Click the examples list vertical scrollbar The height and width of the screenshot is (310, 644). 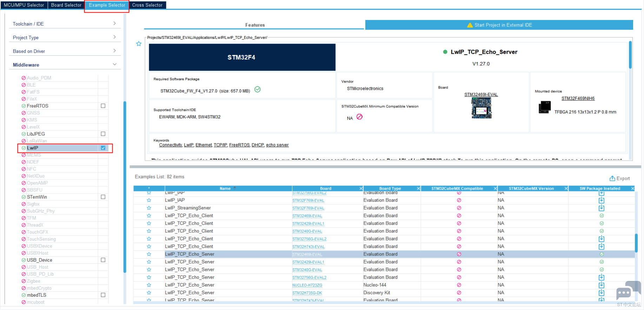[x=636, y=243]
